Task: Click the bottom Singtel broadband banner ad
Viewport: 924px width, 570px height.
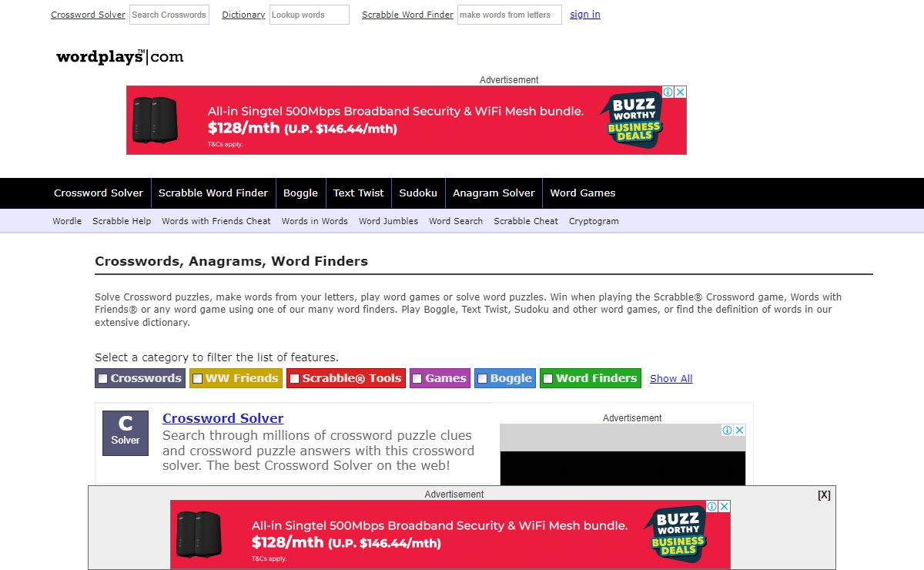Action: point(450,535)
